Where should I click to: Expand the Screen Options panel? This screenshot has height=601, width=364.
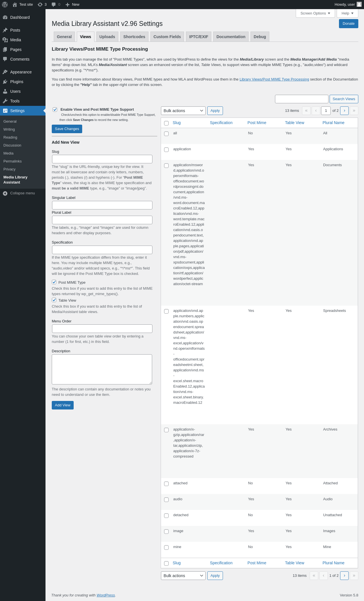tap(315, 13)
